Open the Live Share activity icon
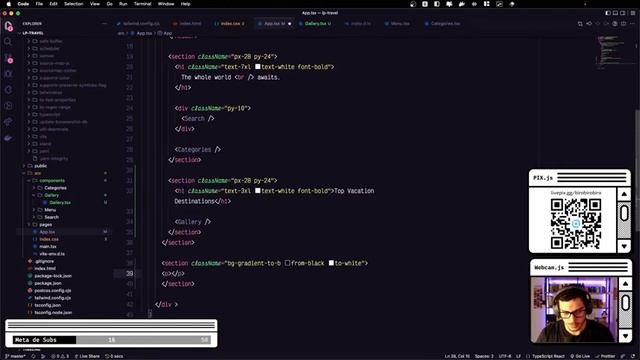Viewport: 640px width, 360px height. click(8, 122)
